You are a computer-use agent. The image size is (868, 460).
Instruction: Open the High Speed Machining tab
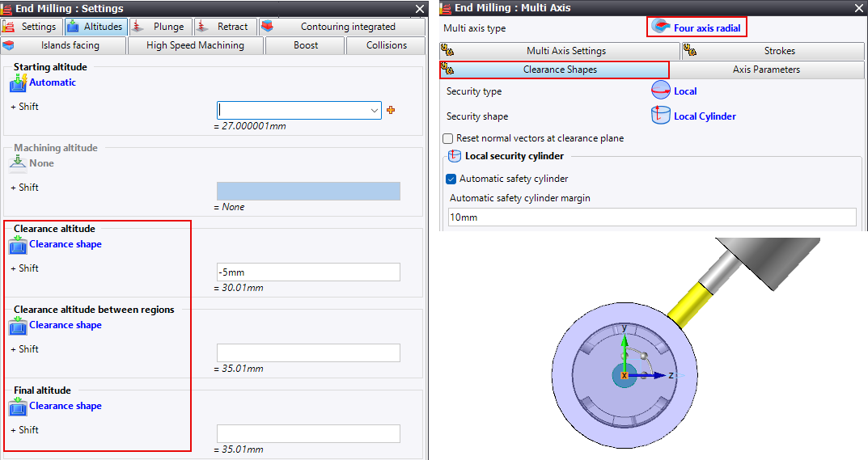pos(196,45)
